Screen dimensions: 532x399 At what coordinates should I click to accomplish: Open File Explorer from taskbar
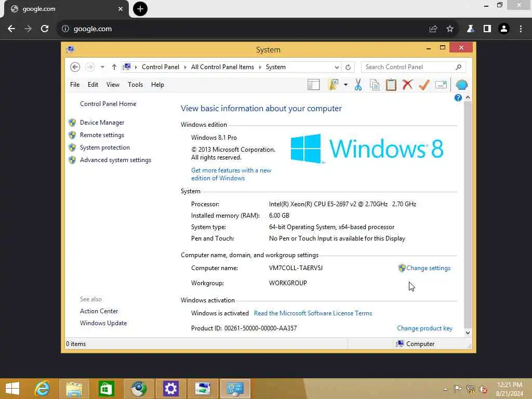[74, 389]
